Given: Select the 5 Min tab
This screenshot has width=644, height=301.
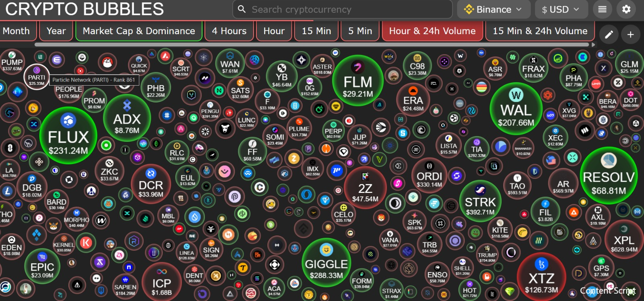Looking at the screenshot, I should tap(360, 31).
